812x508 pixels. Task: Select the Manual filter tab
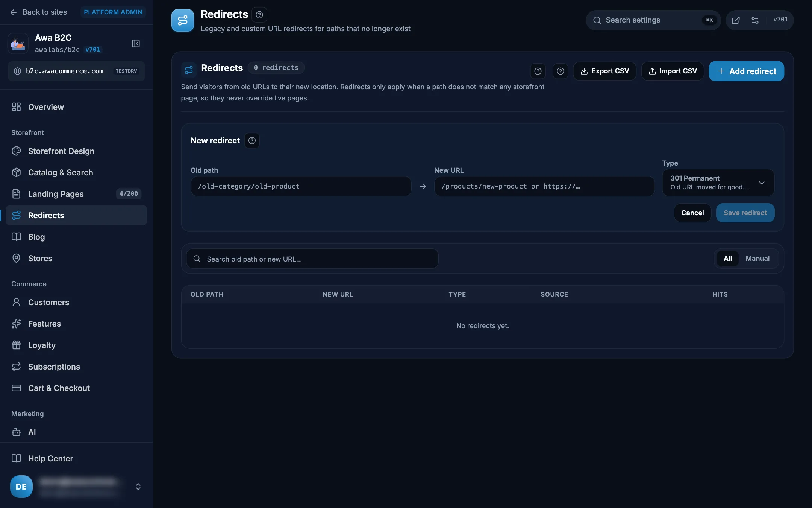pos(757,259)
